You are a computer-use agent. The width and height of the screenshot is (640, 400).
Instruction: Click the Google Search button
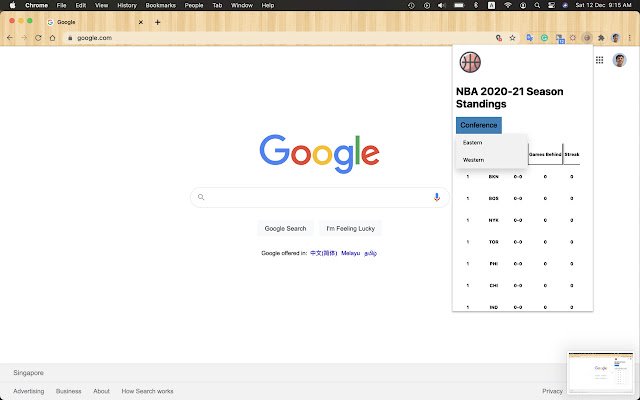click(x=285, y=229)
